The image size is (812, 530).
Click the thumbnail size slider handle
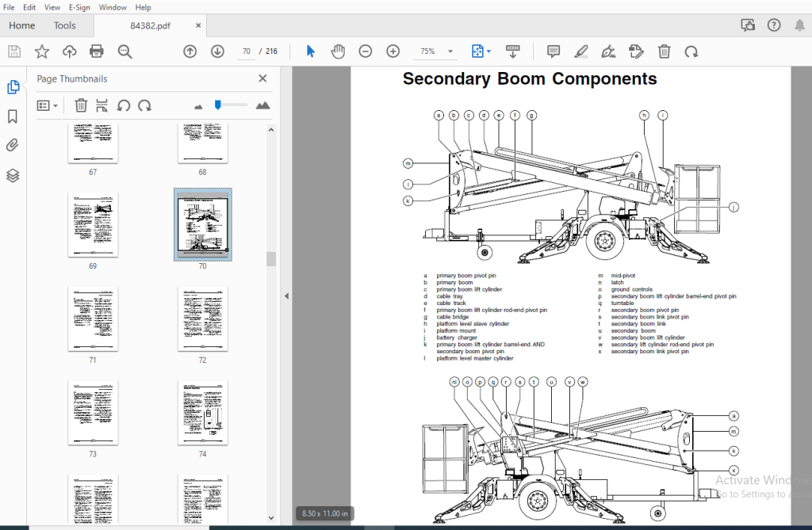pyautogui.click(x=218, y=105)
